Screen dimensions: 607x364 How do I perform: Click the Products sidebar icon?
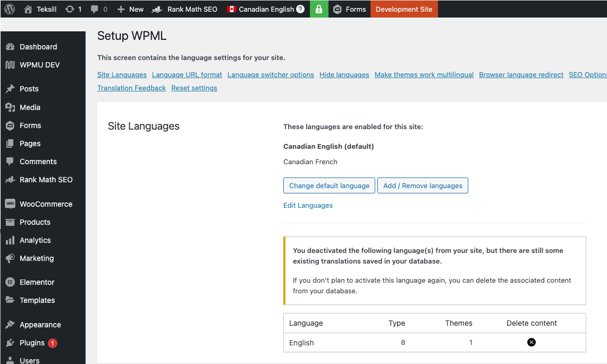(x=10, y=222)
